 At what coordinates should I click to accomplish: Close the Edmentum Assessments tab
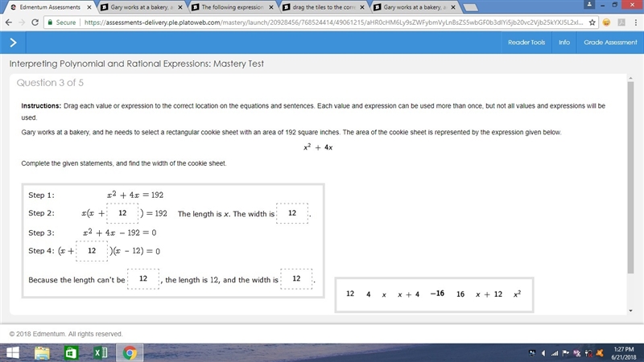tap(89, 7)
